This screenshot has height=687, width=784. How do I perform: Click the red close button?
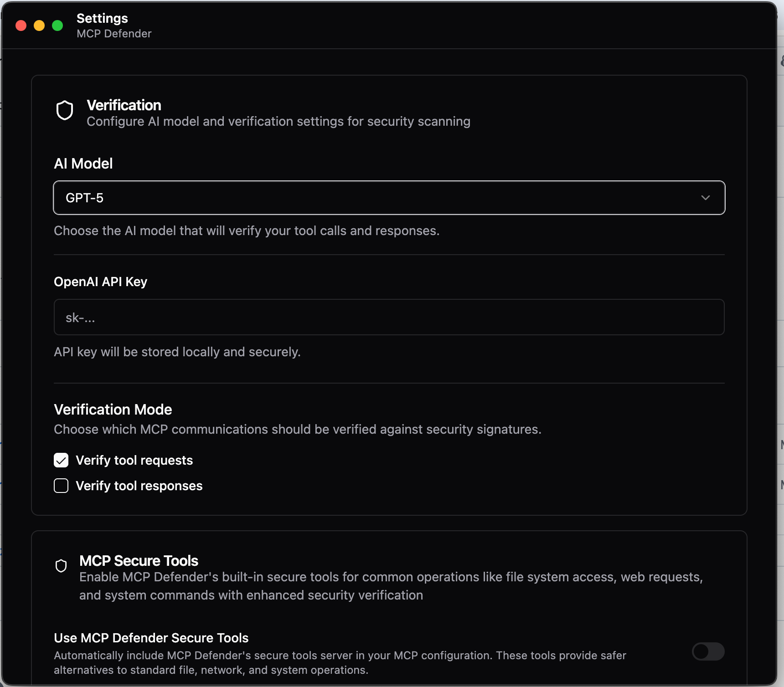pyautogui.click(x=21, y=26)
